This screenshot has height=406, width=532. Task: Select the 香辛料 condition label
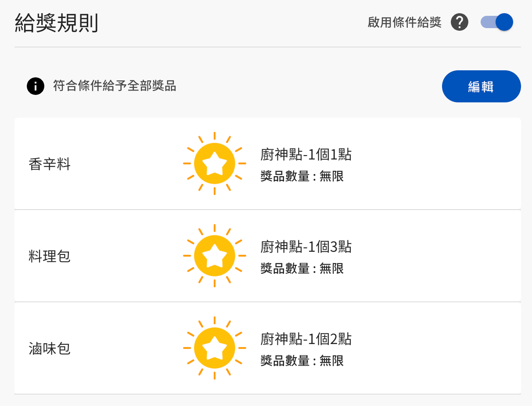50,164
